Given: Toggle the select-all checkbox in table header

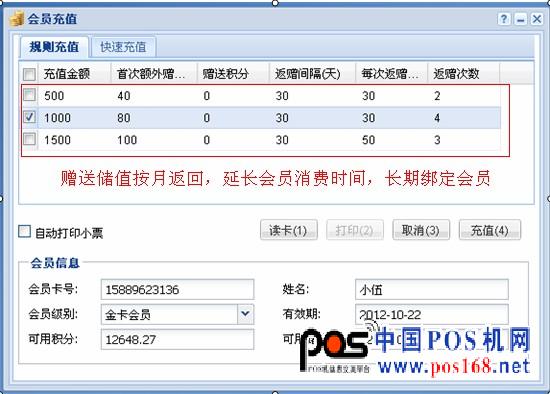Looking at the screenshot, I should click(29, 74).
